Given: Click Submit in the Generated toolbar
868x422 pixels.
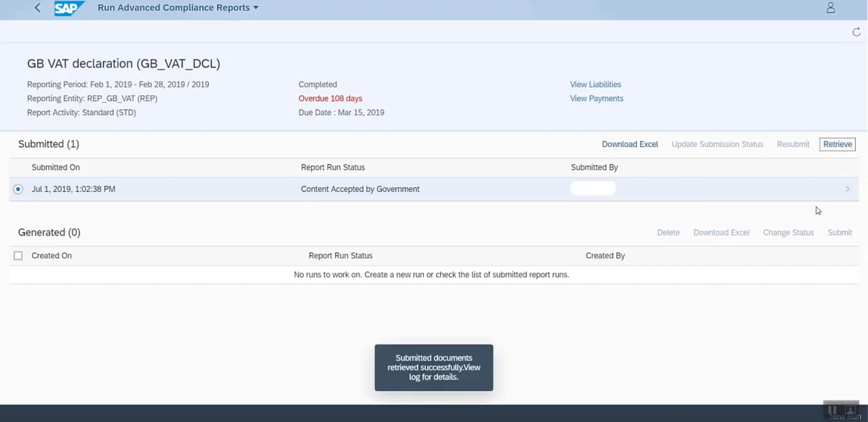Looking at the screenshot, I should click(x=839, y=233).
